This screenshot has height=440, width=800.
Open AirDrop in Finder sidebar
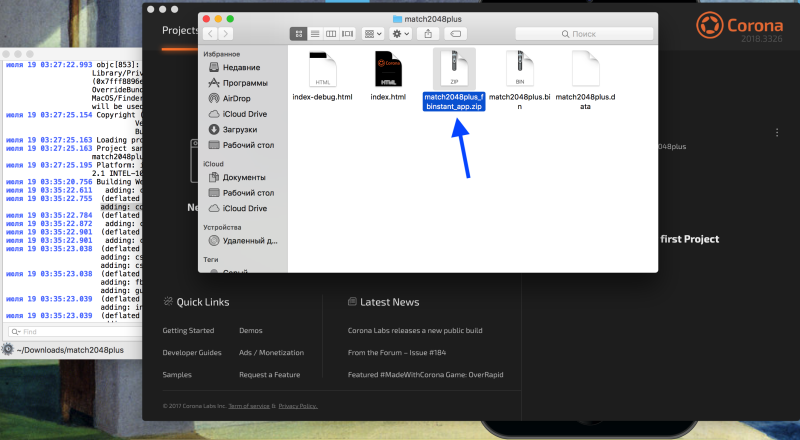(x=230, y=99)
